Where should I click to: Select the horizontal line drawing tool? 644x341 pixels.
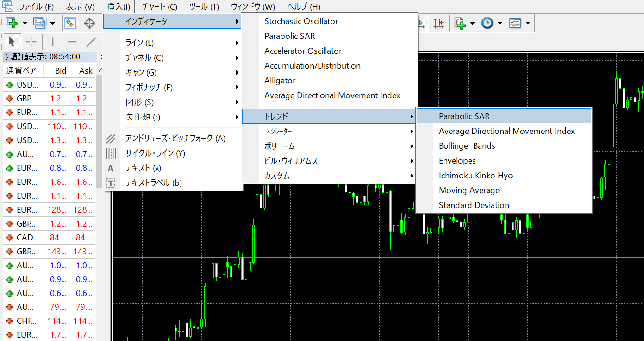72,42
